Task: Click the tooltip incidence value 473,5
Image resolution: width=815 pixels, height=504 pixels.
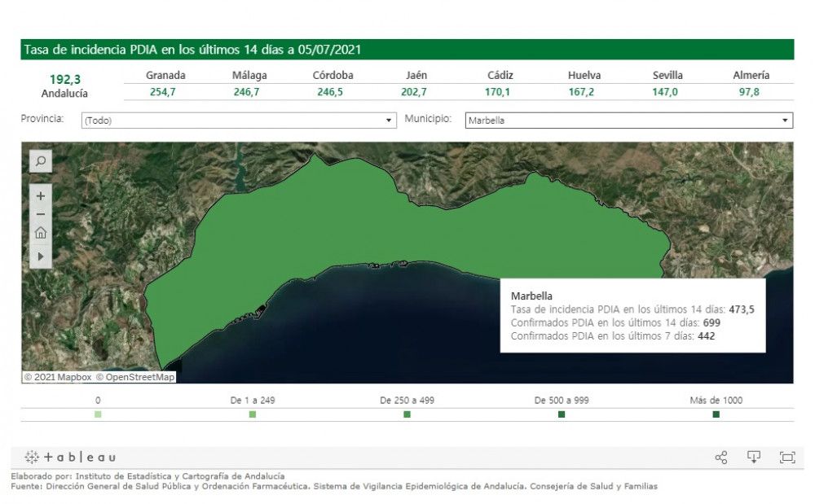Action: tap(742, 309)
